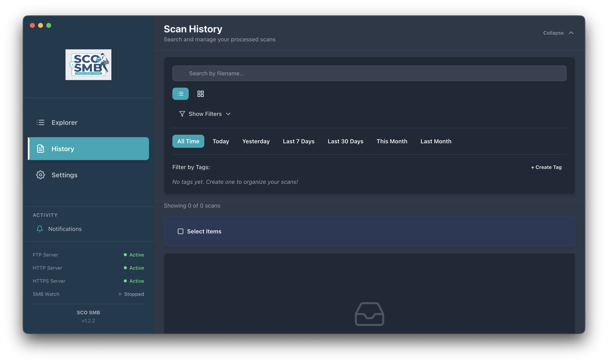Filter scans to Last 30 Days

[345, 141]
